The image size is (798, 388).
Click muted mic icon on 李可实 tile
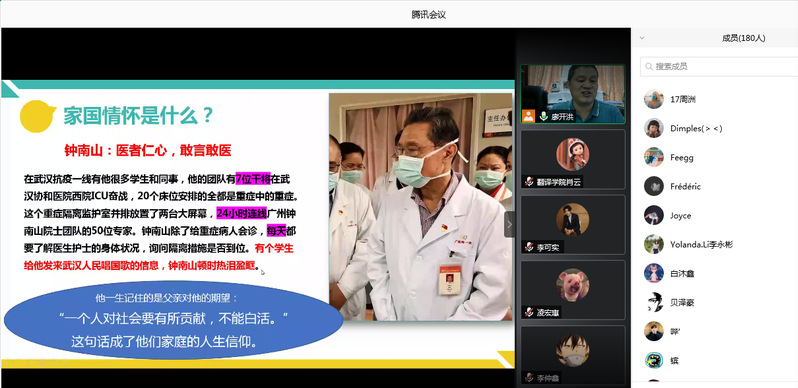[x=529, y=247]
